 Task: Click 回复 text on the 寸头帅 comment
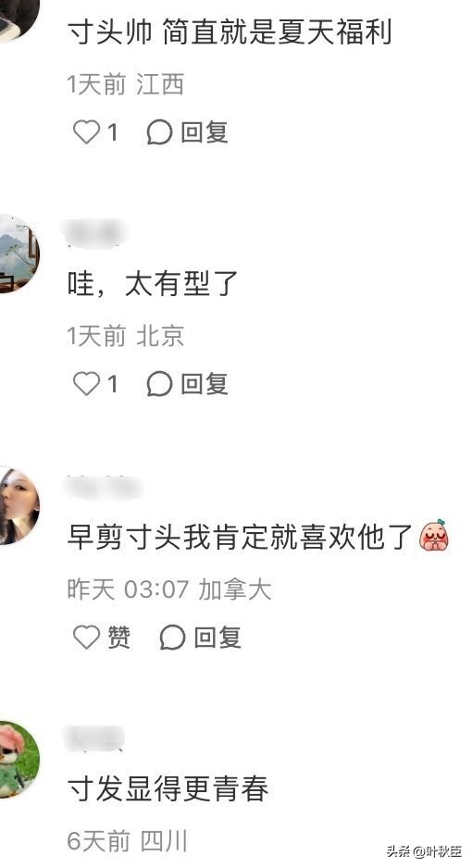point(205,132)
